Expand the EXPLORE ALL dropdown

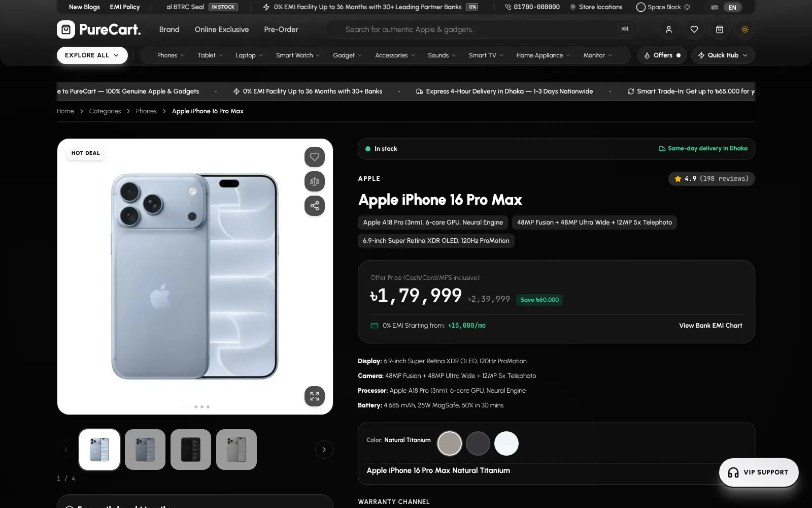pos(92,55)
